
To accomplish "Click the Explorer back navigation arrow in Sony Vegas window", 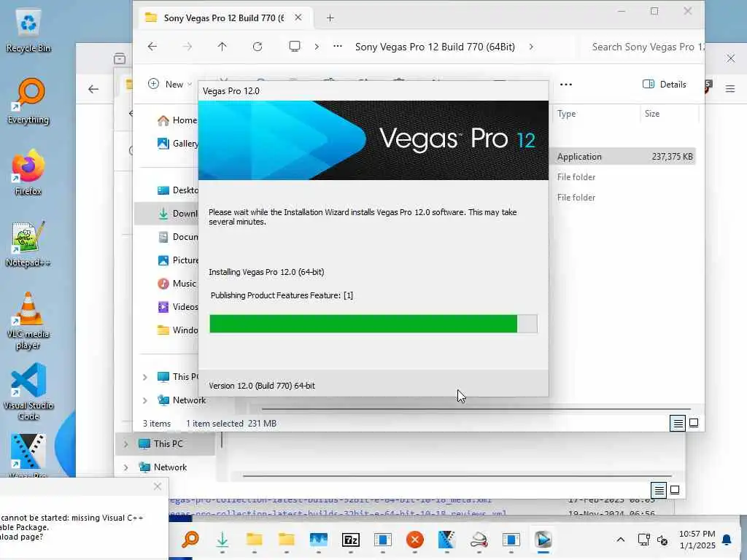I will tap(152, 47).
